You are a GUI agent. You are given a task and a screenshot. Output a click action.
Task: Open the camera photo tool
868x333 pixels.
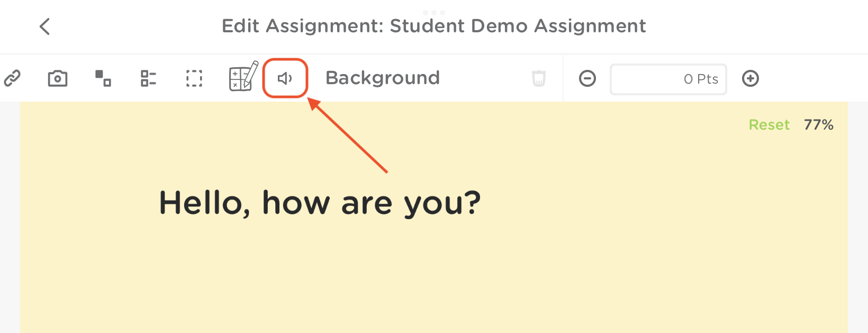pyautogui.click(x=57, y=78)
